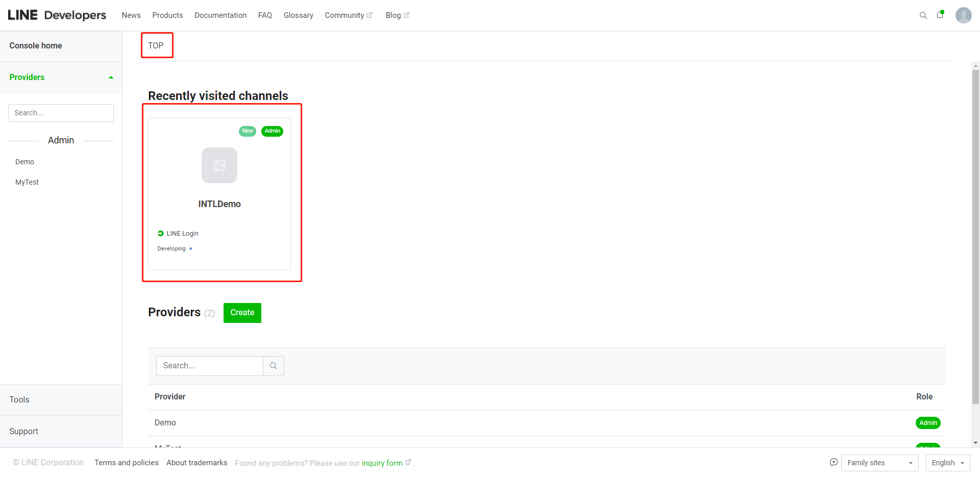Open the Family sites dropdown
Screen dimensions: 980x478
pos(879,463)
